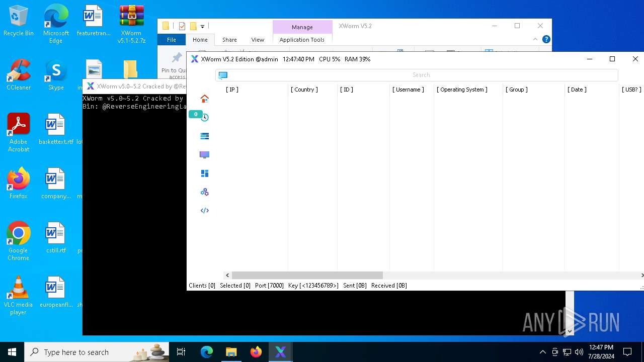644x362 pixels.
Task: Select the VLC media player desktop shortcut
Action: pos(19,296)
